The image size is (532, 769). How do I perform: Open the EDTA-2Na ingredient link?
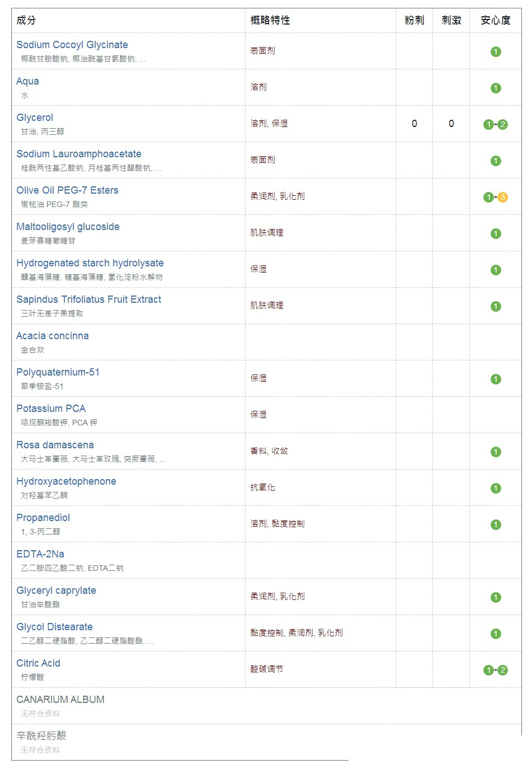[x=40, y=554]
